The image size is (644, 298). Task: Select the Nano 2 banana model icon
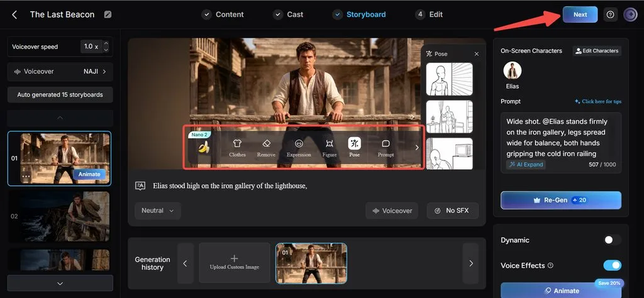204,147
